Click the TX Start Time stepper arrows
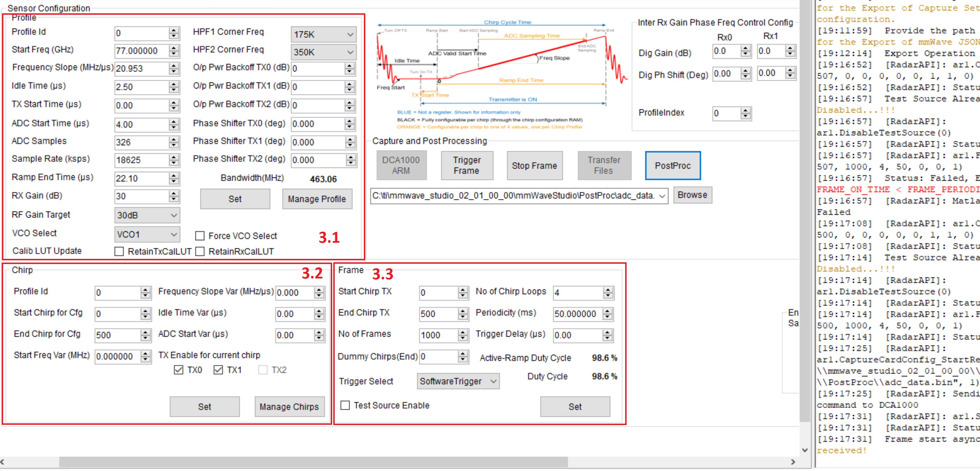 point(174,105)
